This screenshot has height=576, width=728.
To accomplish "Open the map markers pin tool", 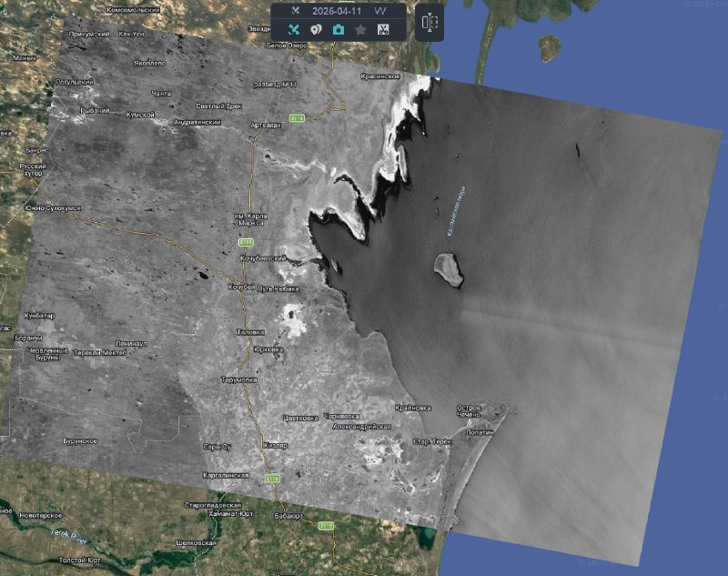I will point(316,29).
